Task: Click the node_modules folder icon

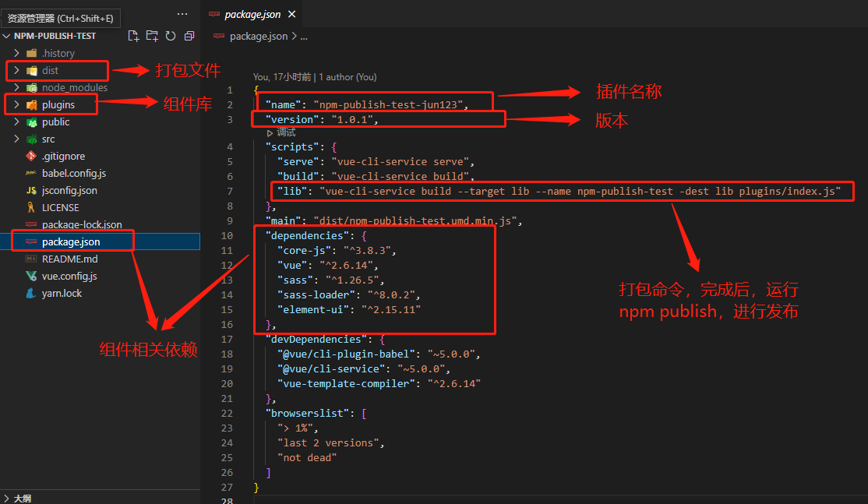Action: 31,87
